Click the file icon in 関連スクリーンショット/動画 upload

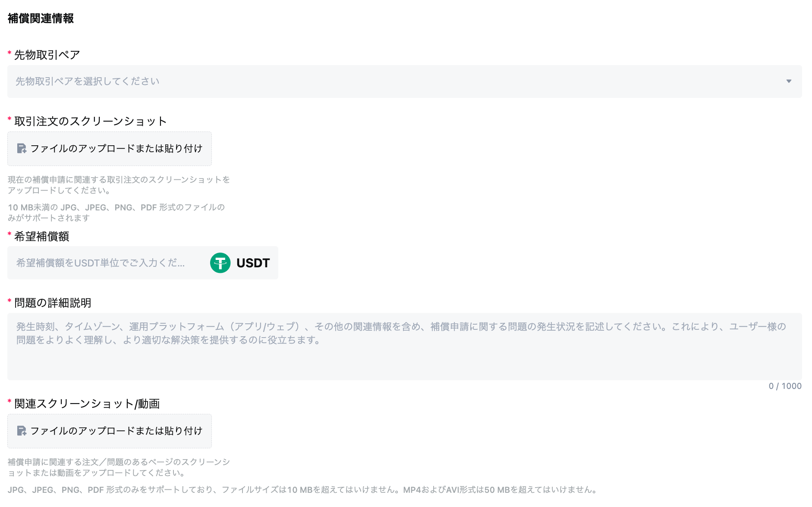tap(22, 431)
